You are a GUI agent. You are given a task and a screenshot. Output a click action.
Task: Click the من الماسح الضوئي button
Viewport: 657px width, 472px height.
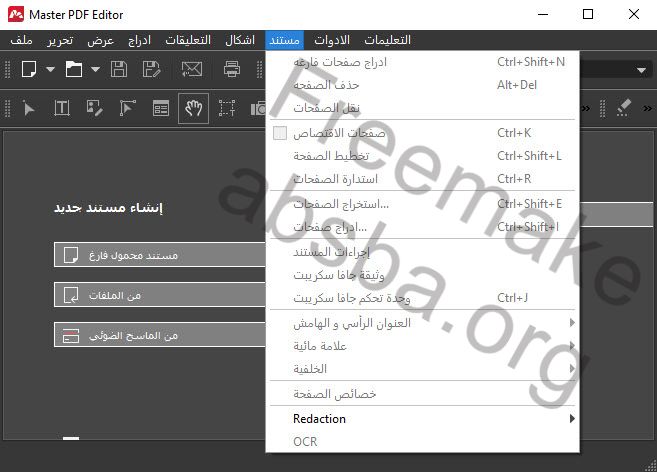pos(160,335)
